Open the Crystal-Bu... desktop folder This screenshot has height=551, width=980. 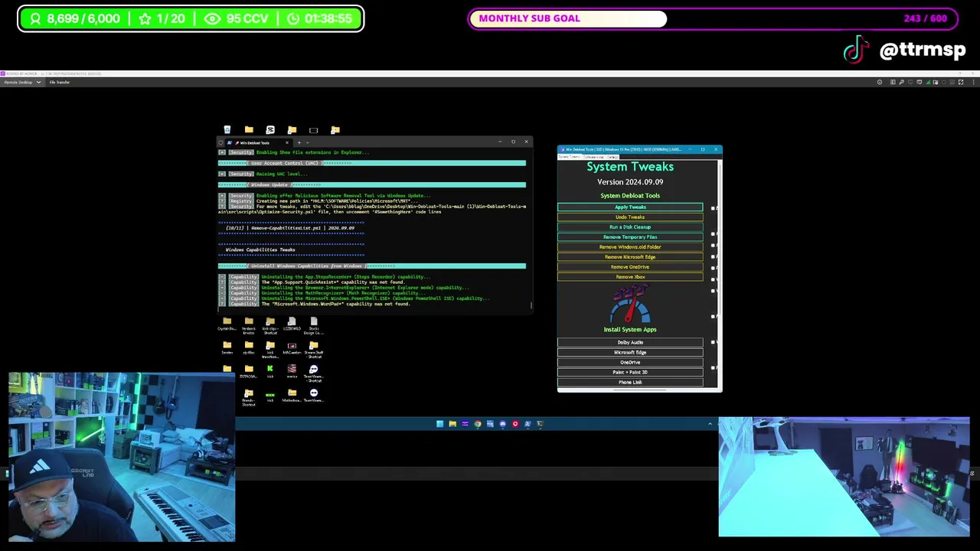(227, 324)
